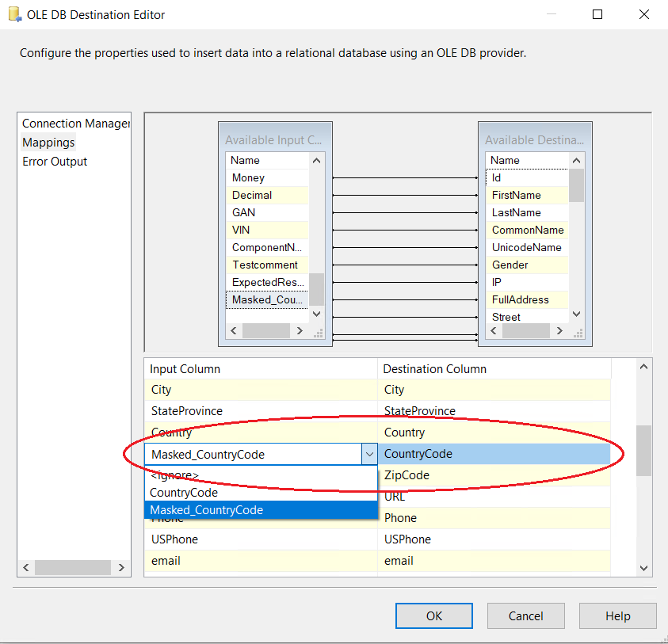The width and height of the screenshot is (668, 644).
Task: Select Masked_CountryCode option in dropdown list
Action: pos(207,510)
